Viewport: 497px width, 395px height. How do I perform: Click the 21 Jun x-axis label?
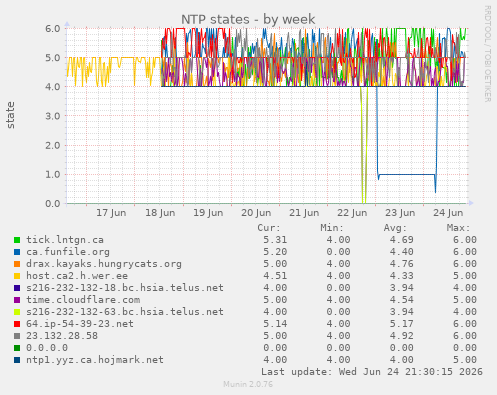304,213
